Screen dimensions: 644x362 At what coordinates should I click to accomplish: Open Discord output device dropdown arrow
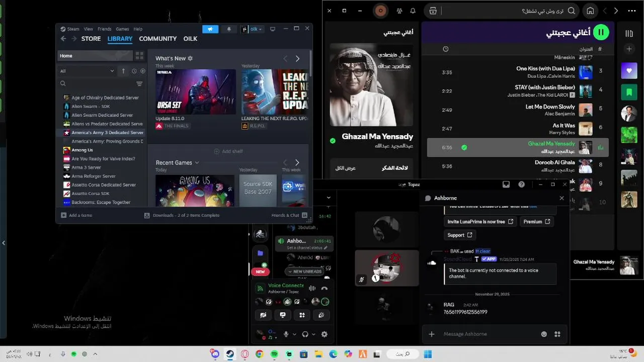(x=313, y=334)
